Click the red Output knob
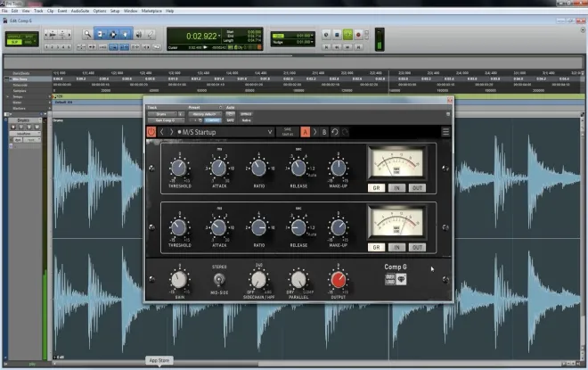Image resolution: width=588 pixels, height=370 pixels. click(x=339, y=280)
